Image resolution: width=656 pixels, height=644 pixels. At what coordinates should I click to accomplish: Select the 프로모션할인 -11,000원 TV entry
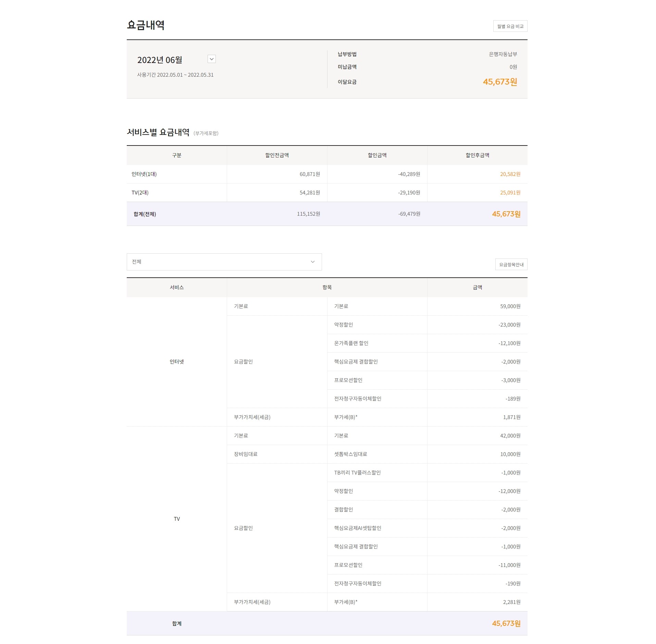click(x=347, y=565)
